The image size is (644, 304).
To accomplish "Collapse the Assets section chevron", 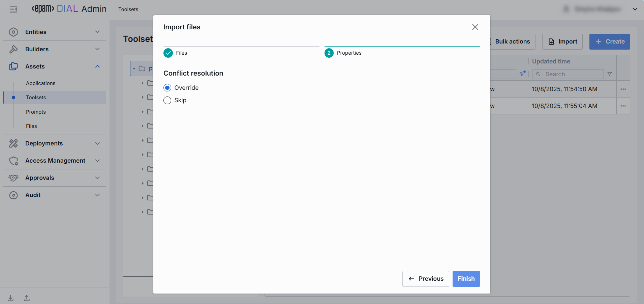I will (x=97, y=66).
